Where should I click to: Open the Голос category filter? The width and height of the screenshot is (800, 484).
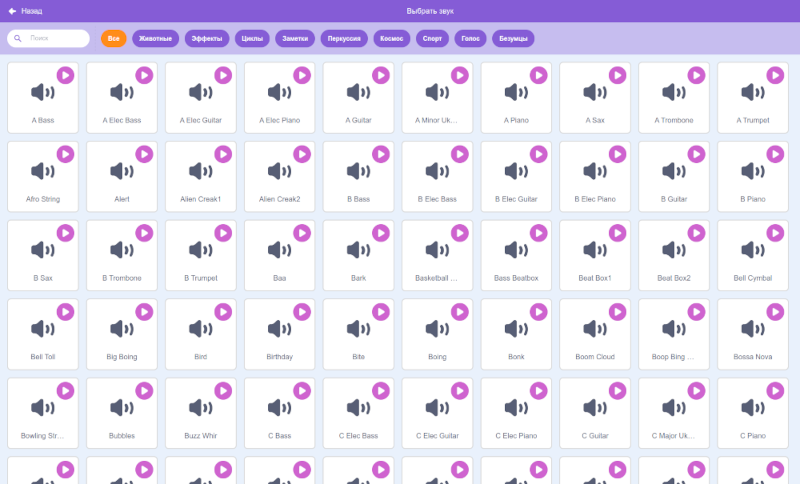470,38
